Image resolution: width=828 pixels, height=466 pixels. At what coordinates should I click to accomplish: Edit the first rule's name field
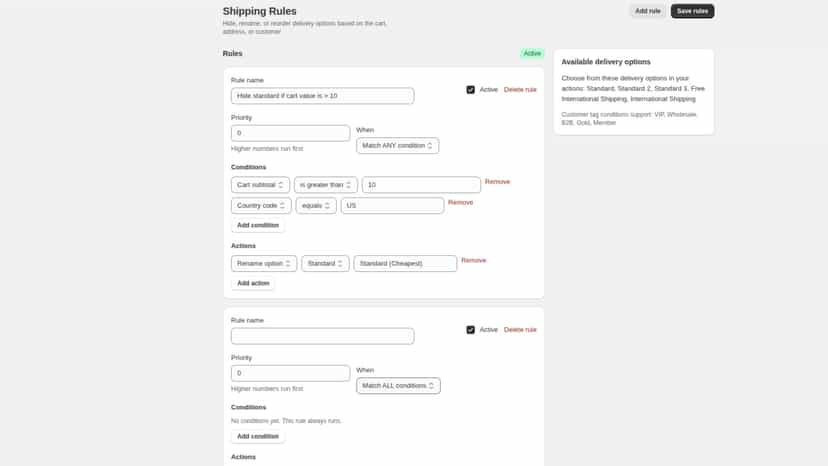(322, 96)
